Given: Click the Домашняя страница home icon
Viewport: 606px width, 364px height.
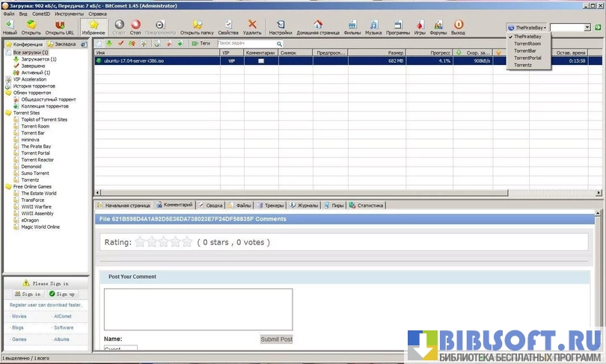Looking at the screenshot, I should [316, 25].
